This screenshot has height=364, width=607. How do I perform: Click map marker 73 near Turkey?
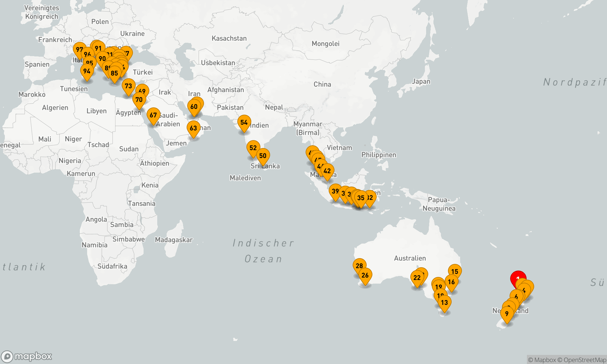pos(128,86)
